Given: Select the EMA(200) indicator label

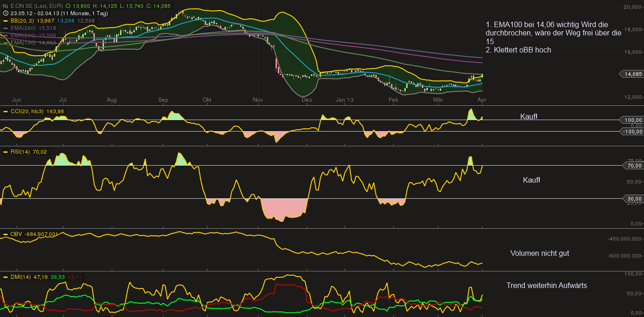Looking at the screenshot, I should [23, 35].
